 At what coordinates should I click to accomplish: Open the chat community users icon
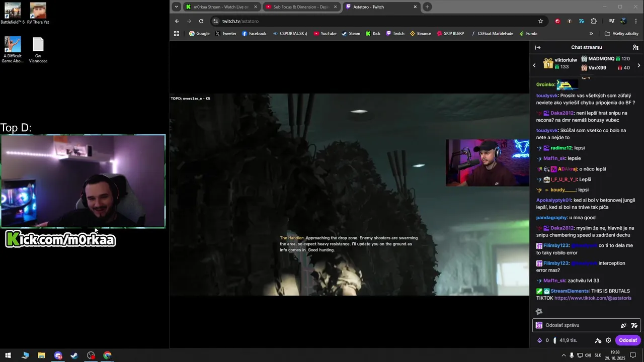tap(635, 47)
